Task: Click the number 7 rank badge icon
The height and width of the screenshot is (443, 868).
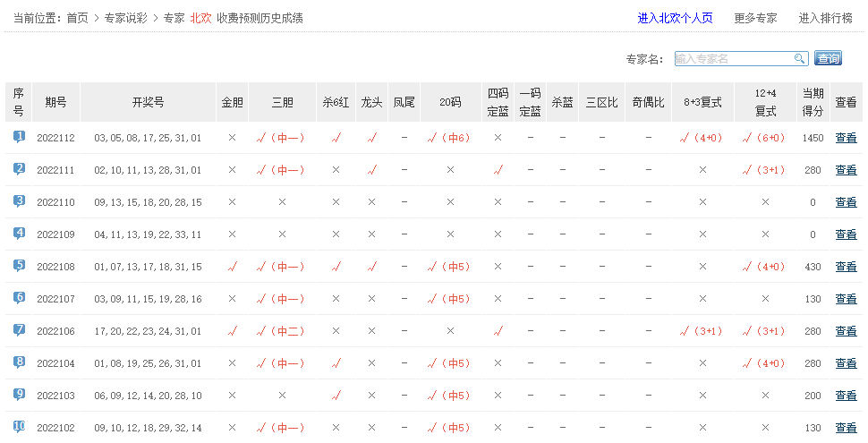Action: pos(19,330)
